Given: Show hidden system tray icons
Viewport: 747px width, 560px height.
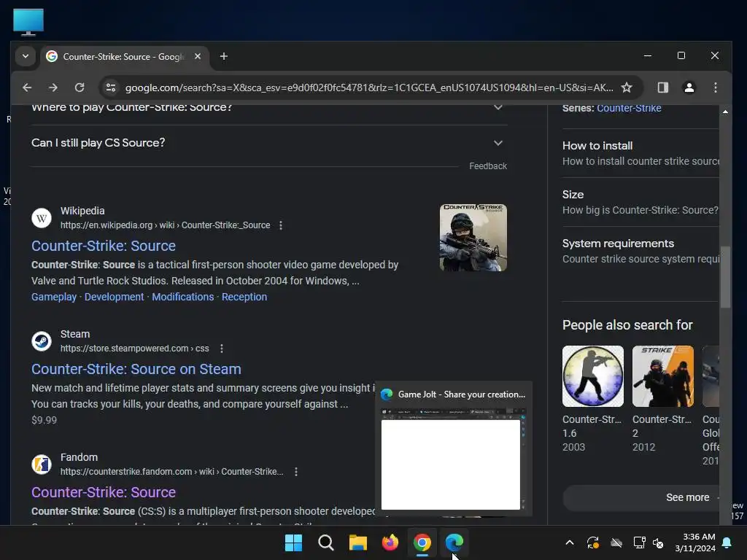Looking at the screenshot, I should [569, 542].
